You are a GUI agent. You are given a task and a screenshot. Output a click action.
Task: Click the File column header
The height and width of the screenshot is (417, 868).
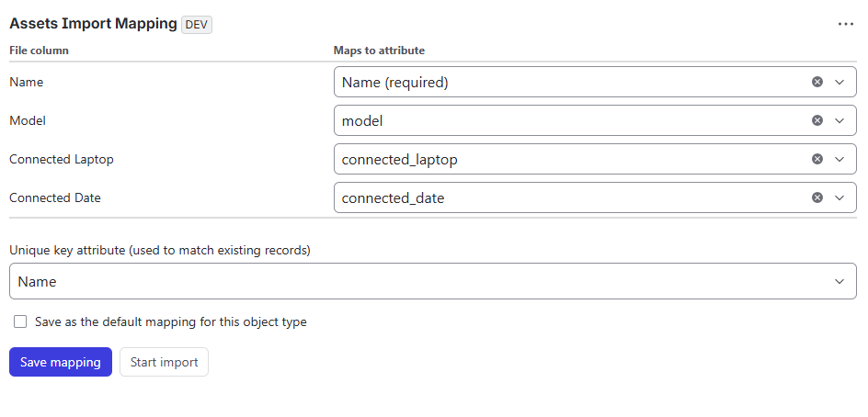click(x=39, y=51)
